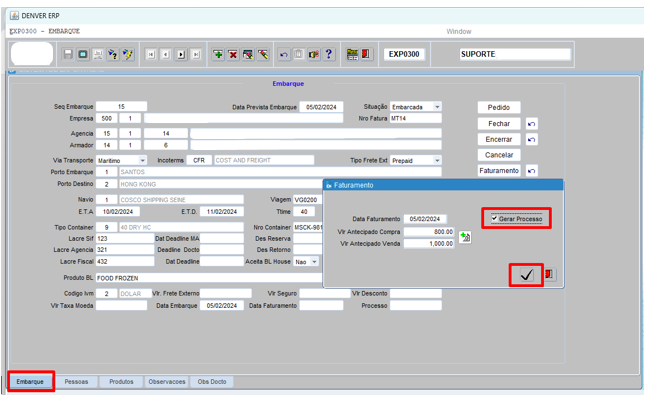
Task: Switch to the Pessoas tab
Action: (x=76, y=381)
